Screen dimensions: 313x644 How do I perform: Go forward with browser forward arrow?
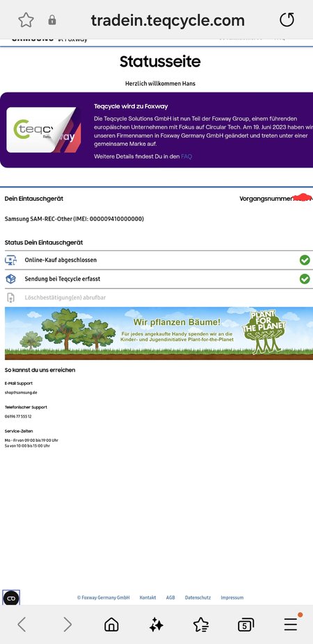[67, 625]
